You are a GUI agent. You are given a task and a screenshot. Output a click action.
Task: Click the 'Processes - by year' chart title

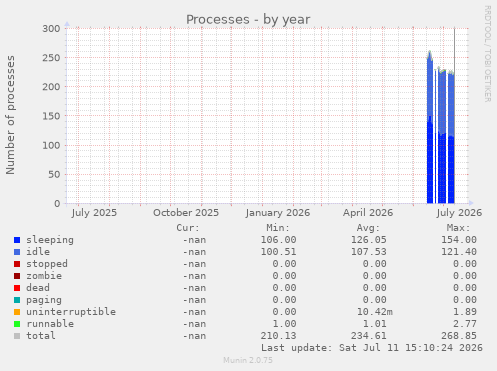[x=248, y=20]
